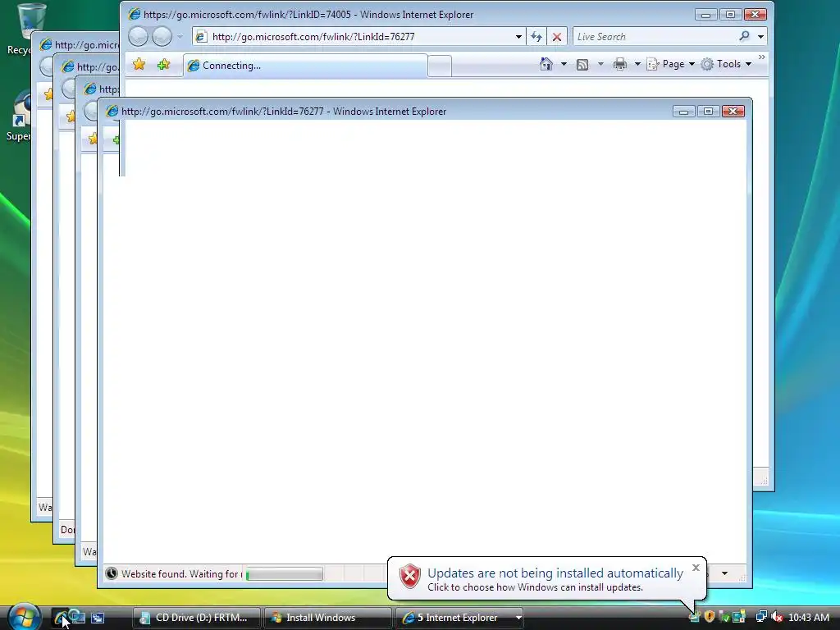Select the Super desktop shortcut icon

pyautogui.click(x=18, y=116)
